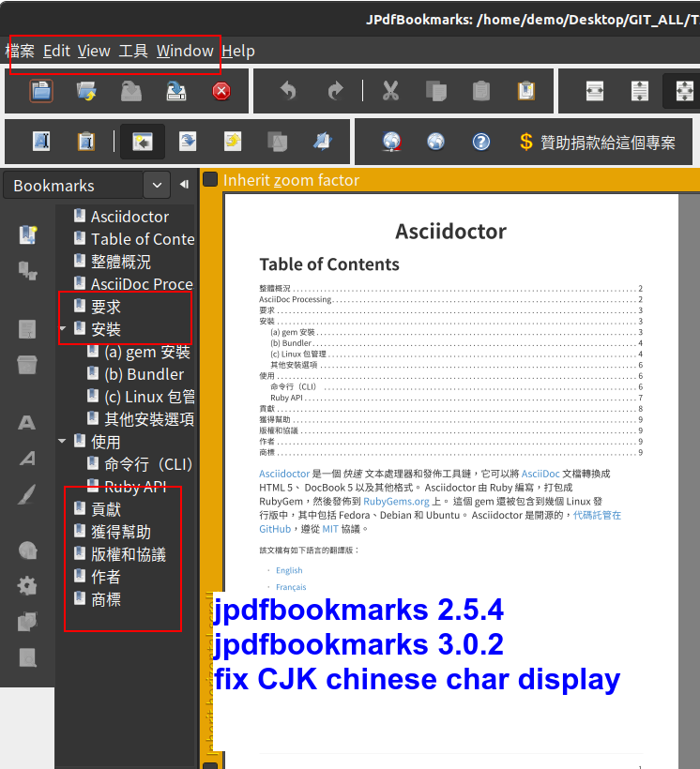Open the 檔案 menu
Screen dimensions: 700x769
(20, 51)
